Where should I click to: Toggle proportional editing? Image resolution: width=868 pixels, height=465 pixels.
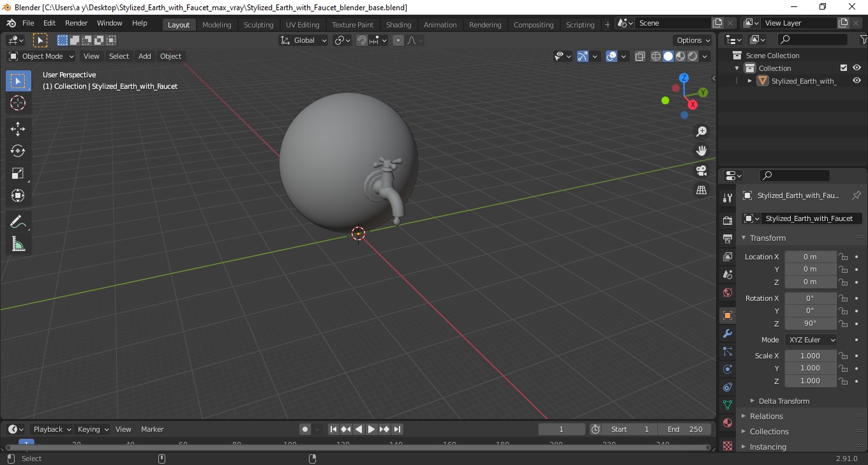[398, 40]
